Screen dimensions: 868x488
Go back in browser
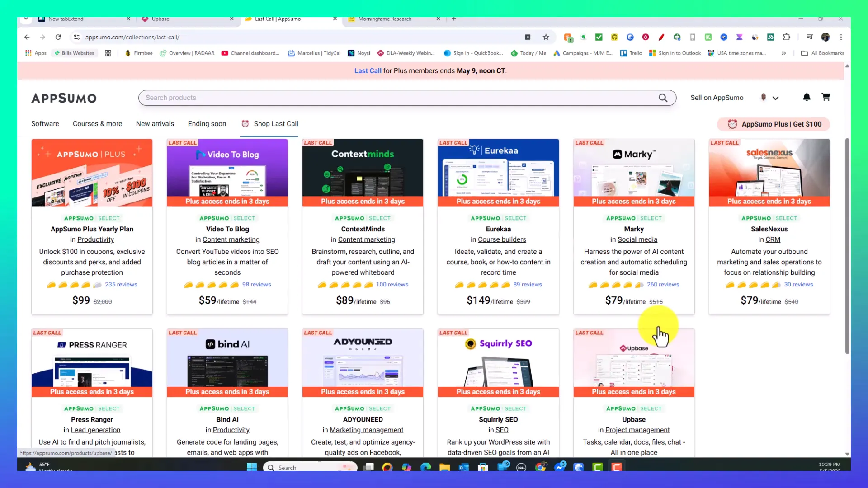[27, 37]
